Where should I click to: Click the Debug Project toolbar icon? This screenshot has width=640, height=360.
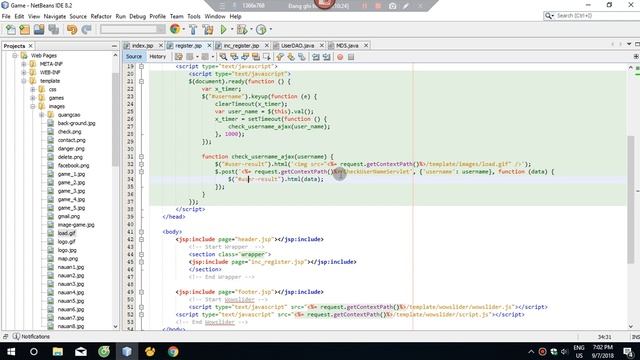tap(242, 29)
